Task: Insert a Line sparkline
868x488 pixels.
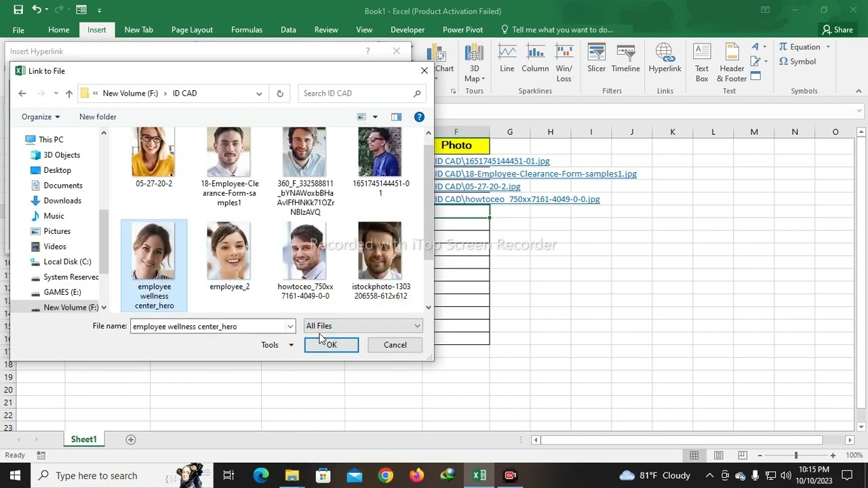Action: pos(507,58)
